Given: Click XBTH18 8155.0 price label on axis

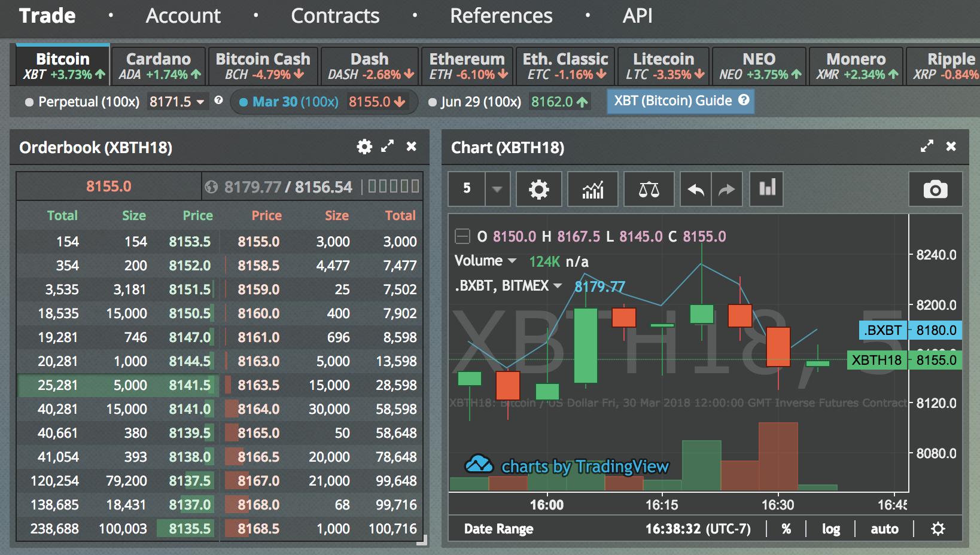Looking at the screenshot, I should (x=905, y=360).
